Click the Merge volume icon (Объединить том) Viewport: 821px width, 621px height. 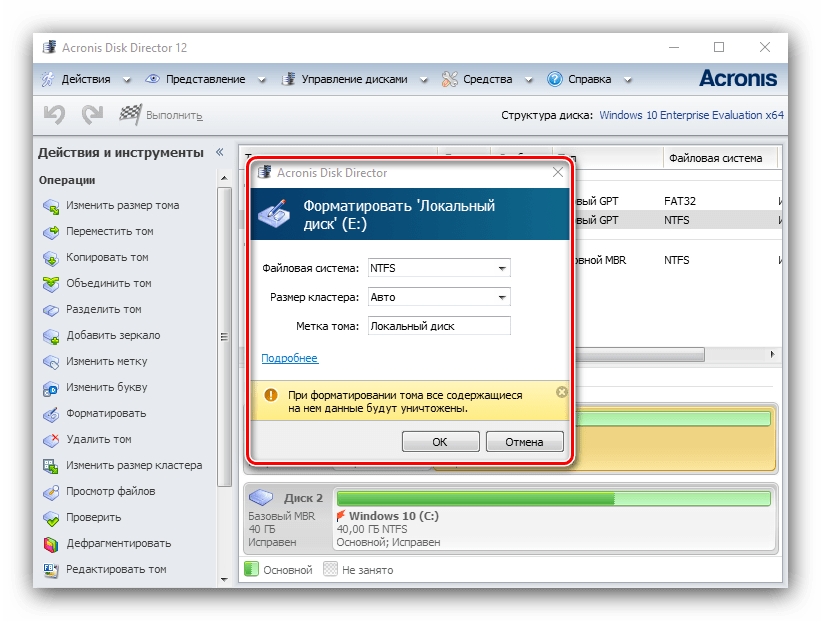click(51, 284)
